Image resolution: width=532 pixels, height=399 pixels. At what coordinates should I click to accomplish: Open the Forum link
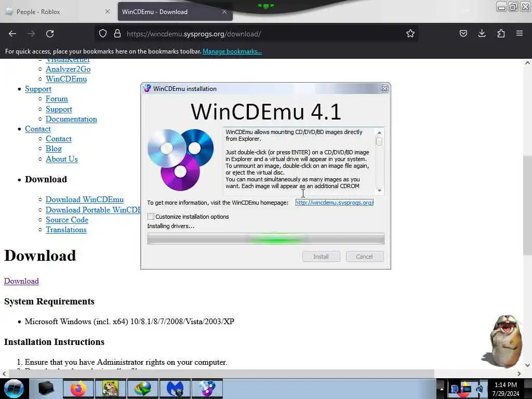(x=57, y=99)
